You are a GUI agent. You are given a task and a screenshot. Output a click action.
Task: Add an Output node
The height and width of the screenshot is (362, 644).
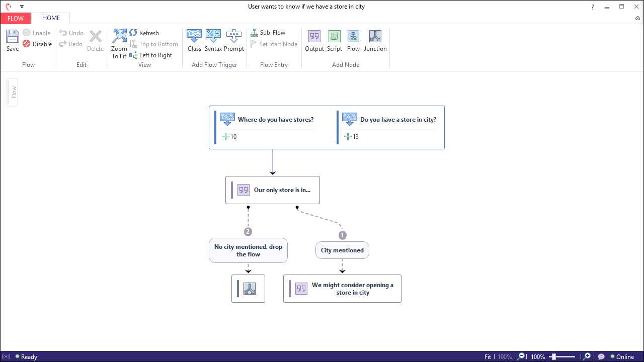coord(314,41)
